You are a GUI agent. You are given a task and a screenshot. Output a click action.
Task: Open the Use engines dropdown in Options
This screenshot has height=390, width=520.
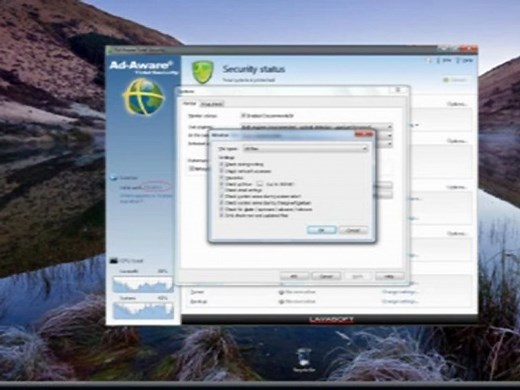tap(316, 127)
